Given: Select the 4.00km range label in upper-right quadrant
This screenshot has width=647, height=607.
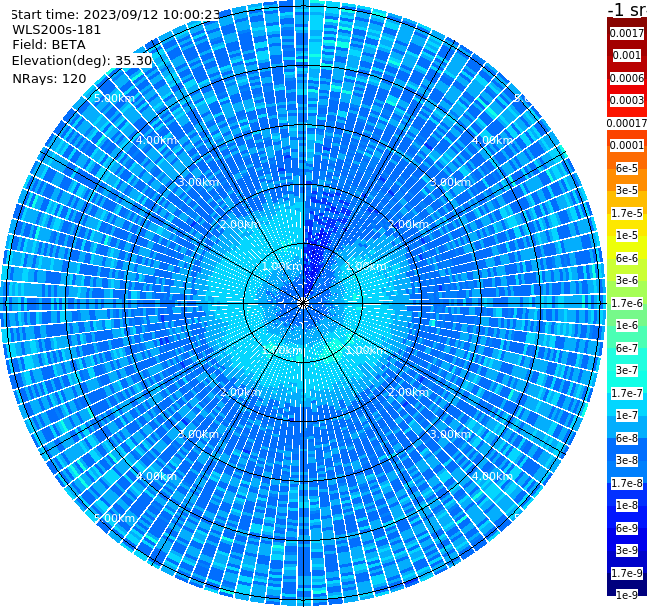Looking at the screenshot, I should click(492, 140).
